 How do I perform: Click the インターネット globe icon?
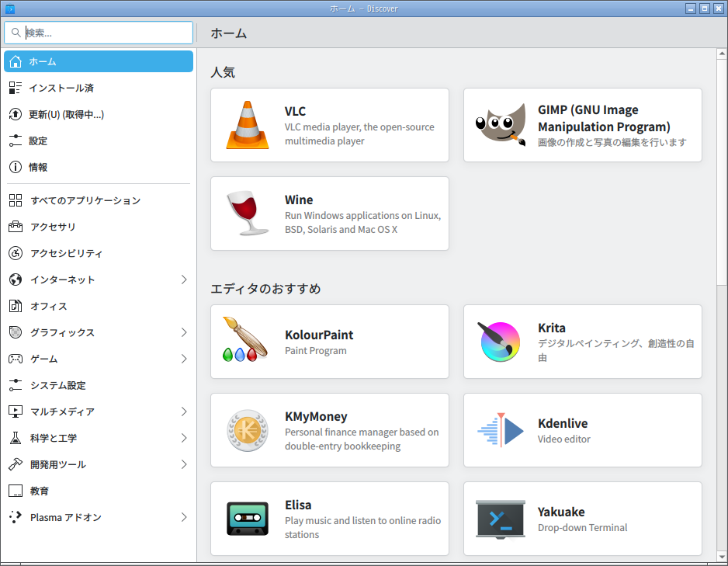(16, 280)
